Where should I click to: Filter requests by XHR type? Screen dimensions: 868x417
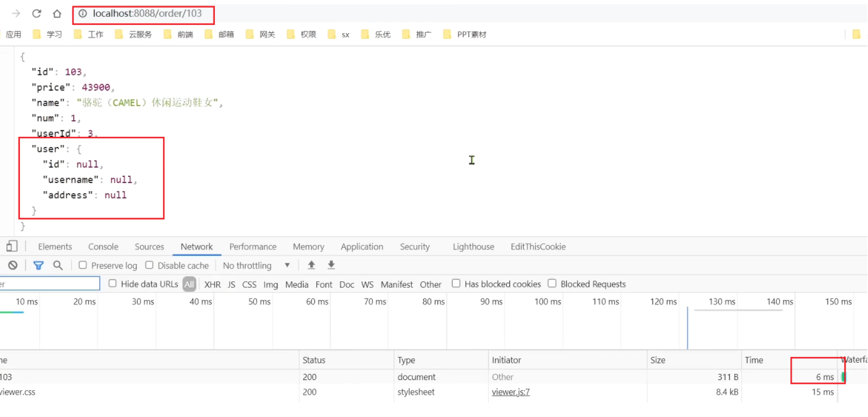(212, 284)
